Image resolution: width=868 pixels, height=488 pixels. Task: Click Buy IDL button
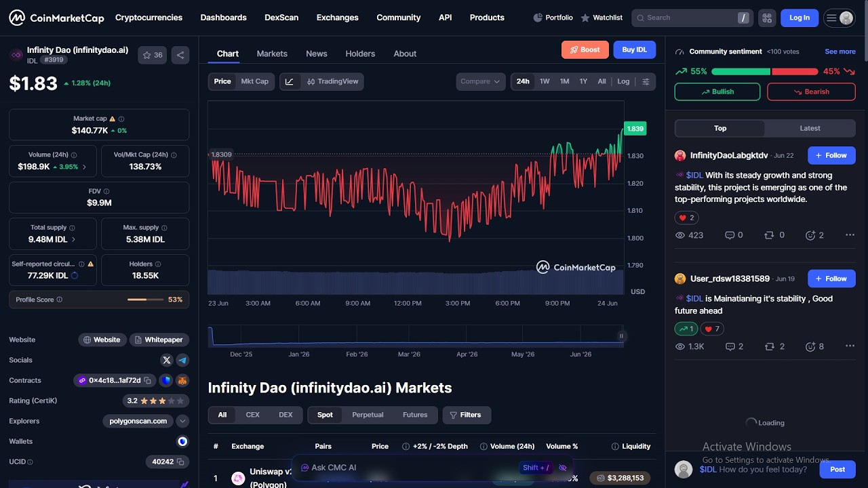point(635,49)
